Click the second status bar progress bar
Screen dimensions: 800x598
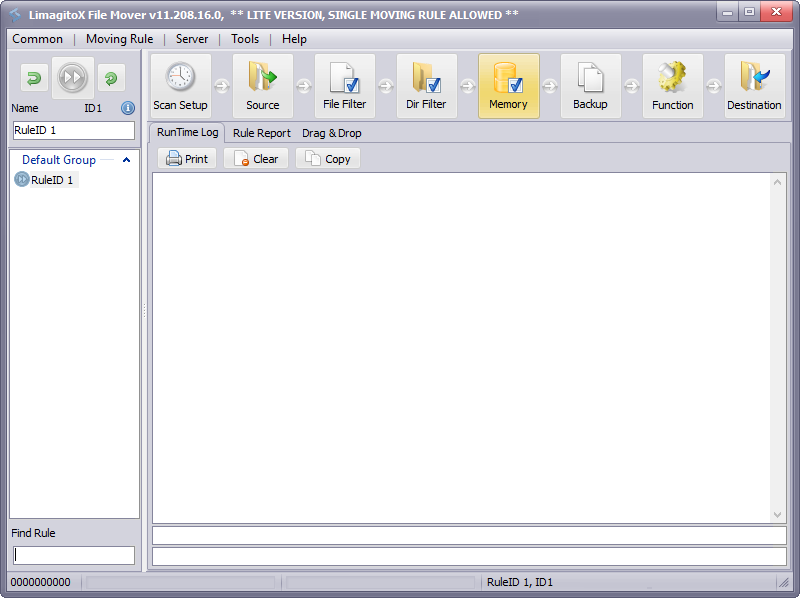tap(381, 582)
